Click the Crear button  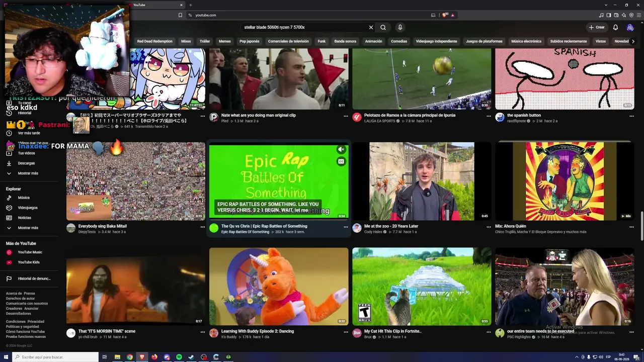(597, 27)
